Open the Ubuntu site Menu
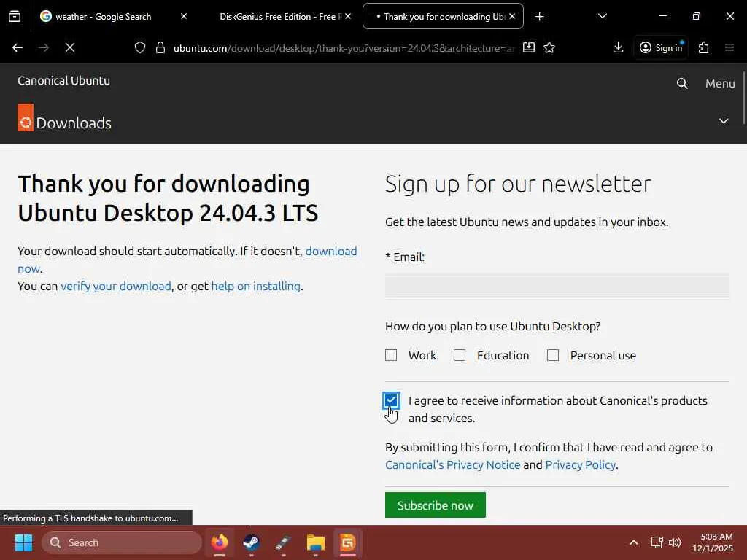Viewport: 747px width, 560px height. 720,84
